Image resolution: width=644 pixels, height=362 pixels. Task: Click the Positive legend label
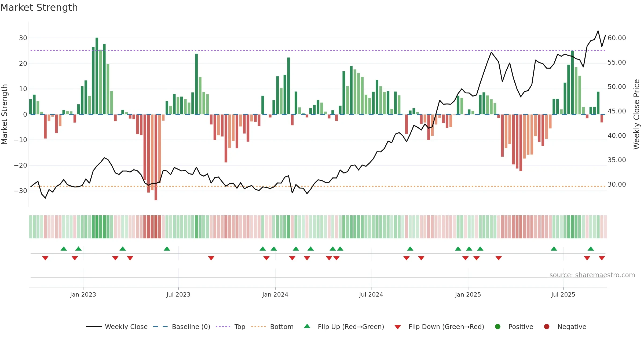pyautogui.click(x=521, y=327)
